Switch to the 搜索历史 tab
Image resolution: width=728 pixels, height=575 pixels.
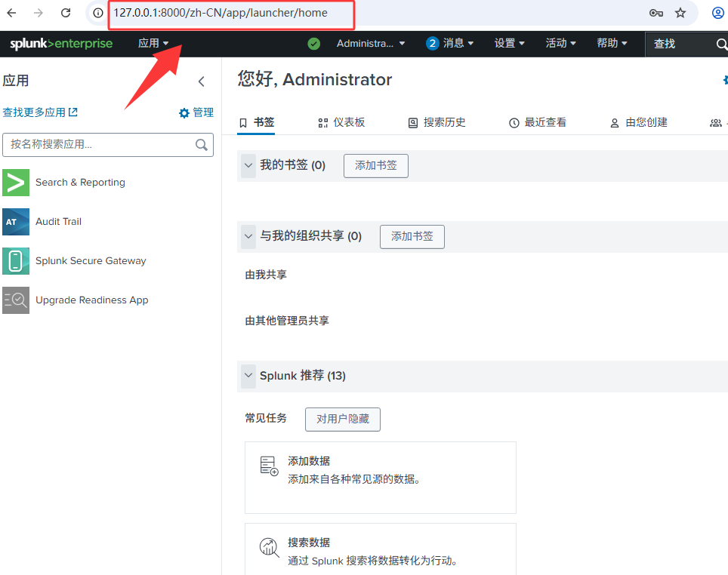437,122
